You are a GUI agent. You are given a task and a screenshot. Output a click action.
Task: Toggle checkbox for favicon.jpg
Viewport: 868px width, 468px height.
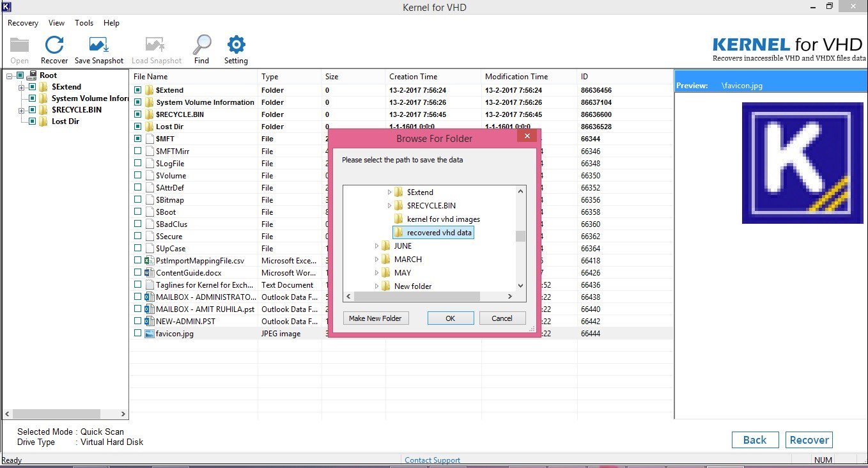pos(137,333)
